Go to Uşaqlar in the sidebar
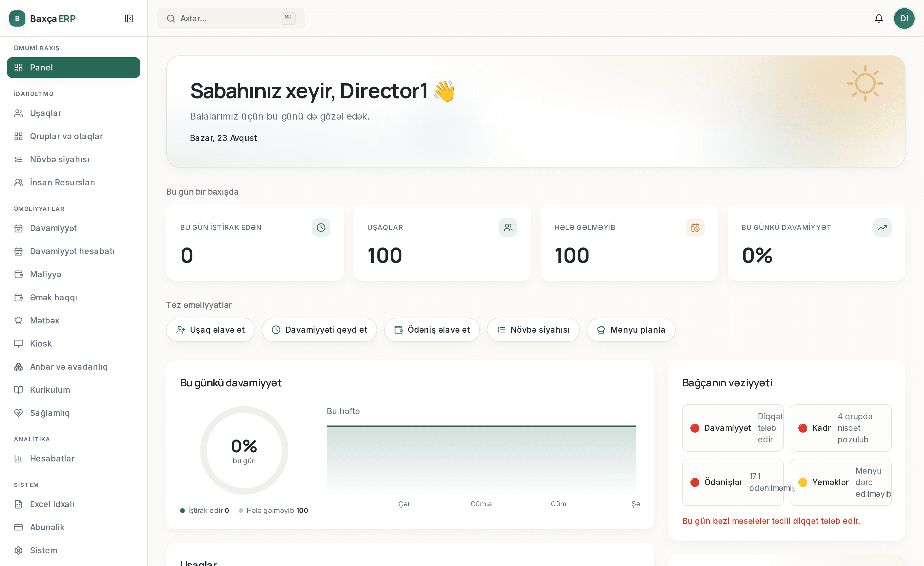924x566 pixels. pos(74,113)
